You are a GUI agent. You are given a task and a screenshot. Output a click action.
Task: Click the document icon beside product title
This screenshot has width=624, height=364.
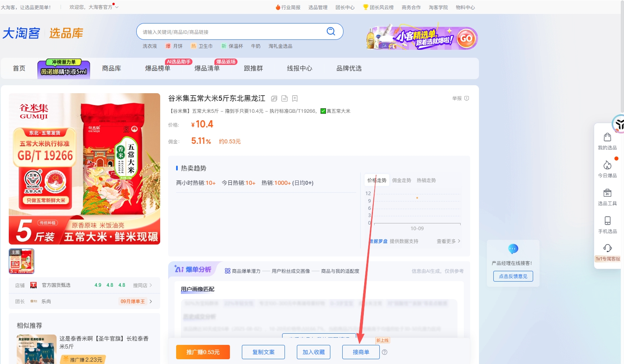[285, 98]
